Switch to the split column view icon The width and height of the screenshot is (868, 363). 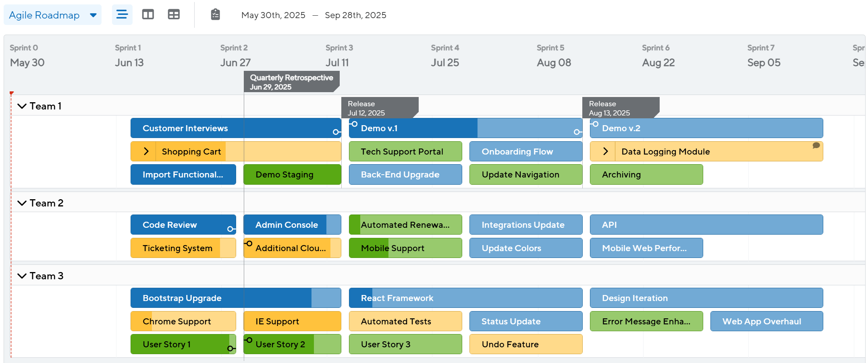[148, 15]
